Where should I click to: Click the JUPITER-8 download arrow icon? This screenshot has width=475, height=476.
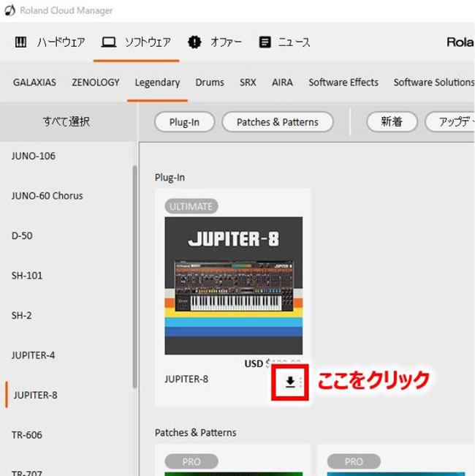[290, 382]
